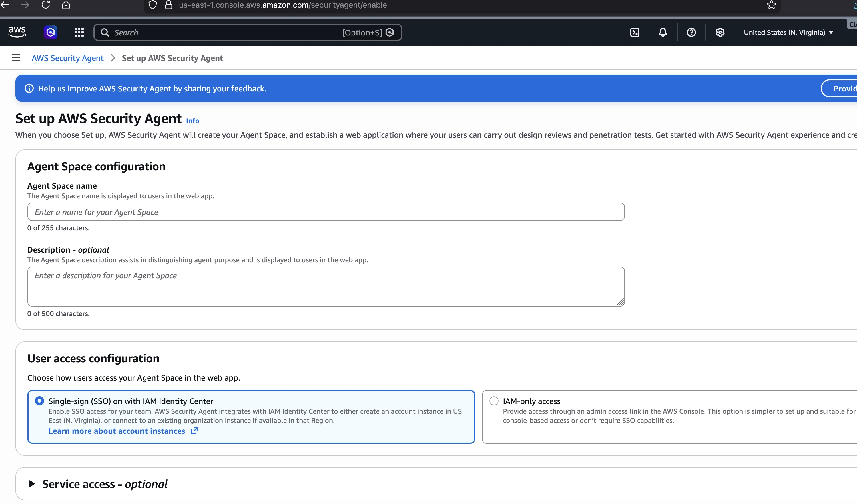Click the browser address bar URL
857x504 pixels.
(283, 5)
